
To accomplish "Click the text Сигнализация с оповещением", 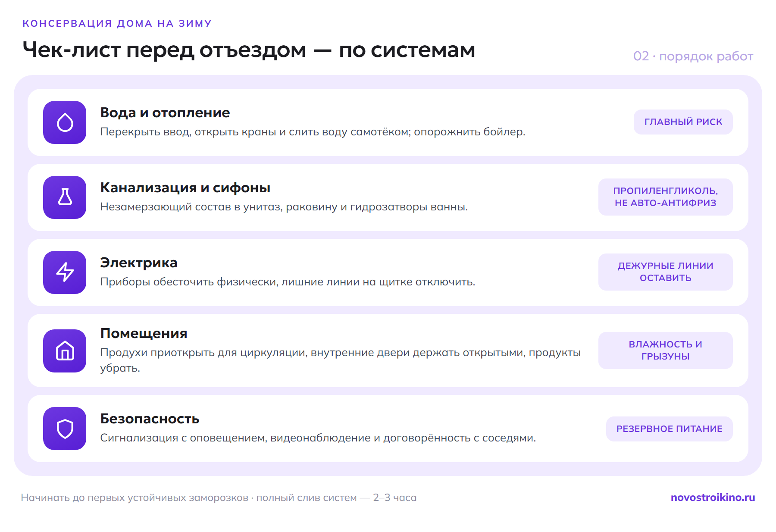I will point(184,438).
